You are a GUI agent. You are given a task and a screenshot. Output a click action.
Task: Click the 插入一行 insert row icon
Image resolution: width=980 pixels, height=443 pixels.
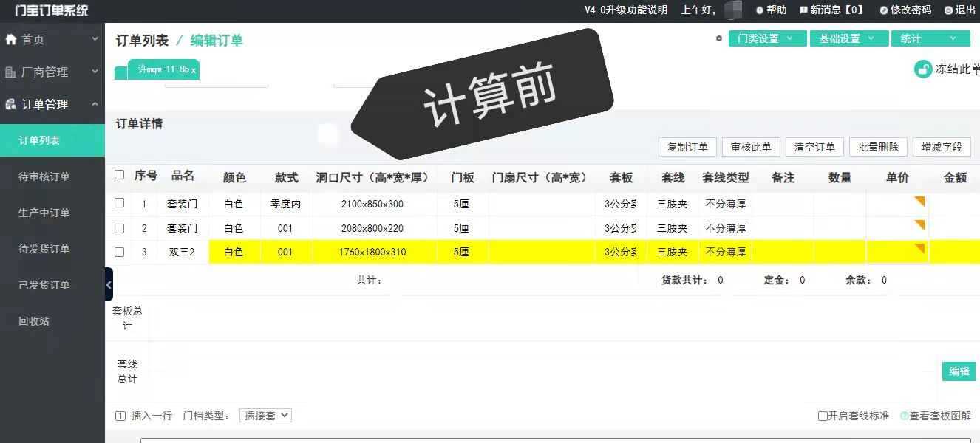point(120,416)
